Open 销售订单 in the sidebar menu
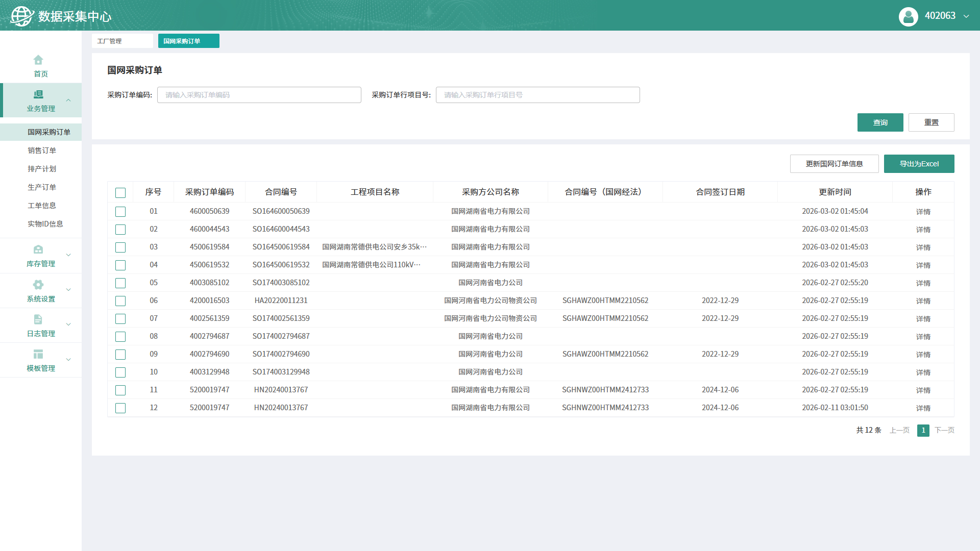 point(42,151)
